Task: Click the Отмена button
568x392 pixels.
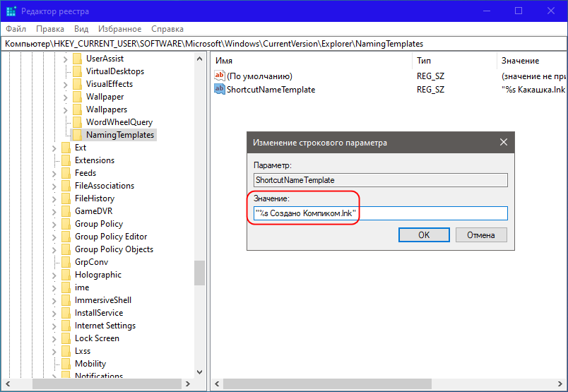Action: pos(481,234)
